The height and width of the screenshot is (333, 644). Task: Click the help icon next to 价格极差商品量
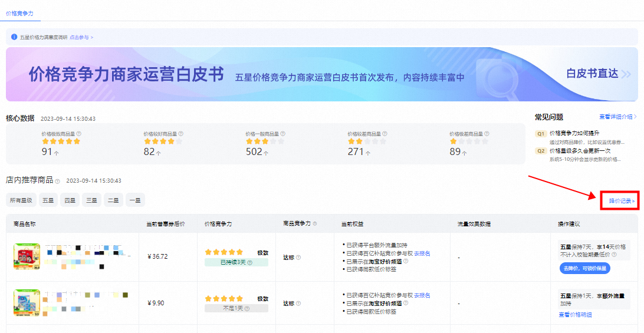[x=487, y=134]
